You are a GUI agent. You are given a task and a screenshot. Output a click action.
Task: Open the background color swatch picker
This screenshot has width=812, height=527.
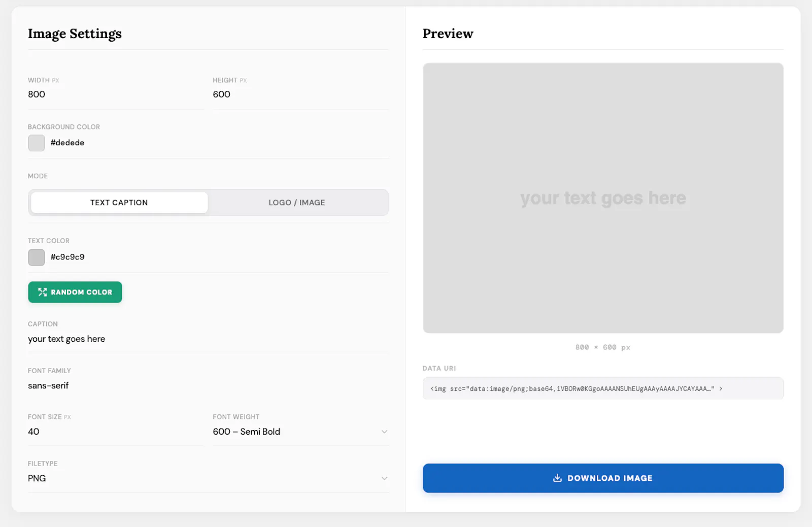pos(37,143)
